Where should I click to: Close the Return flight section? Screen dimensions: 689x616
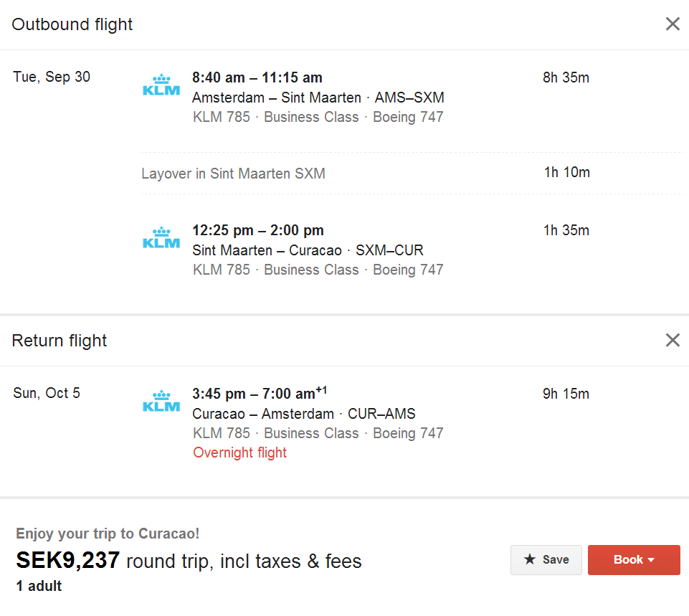pyautogui.click(x=672, y=340)
